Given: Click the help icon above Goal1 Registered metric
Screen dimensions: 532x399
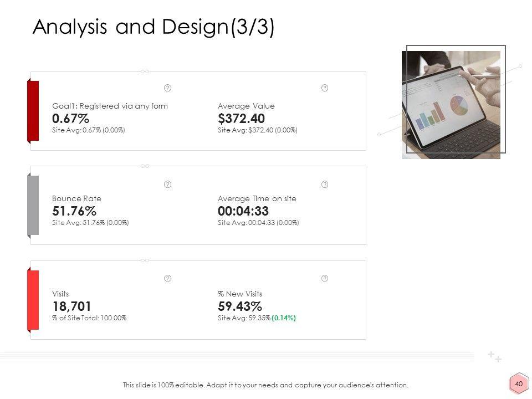Looking at the screenshot, I should [168, 88].
